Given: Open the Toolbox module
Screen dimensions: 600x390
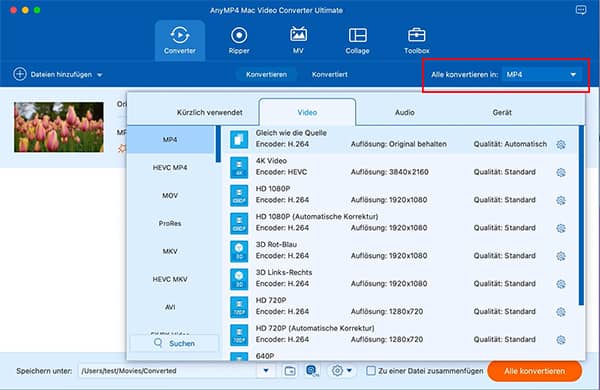Looking at the screenshot, I should tap(416, 40).
